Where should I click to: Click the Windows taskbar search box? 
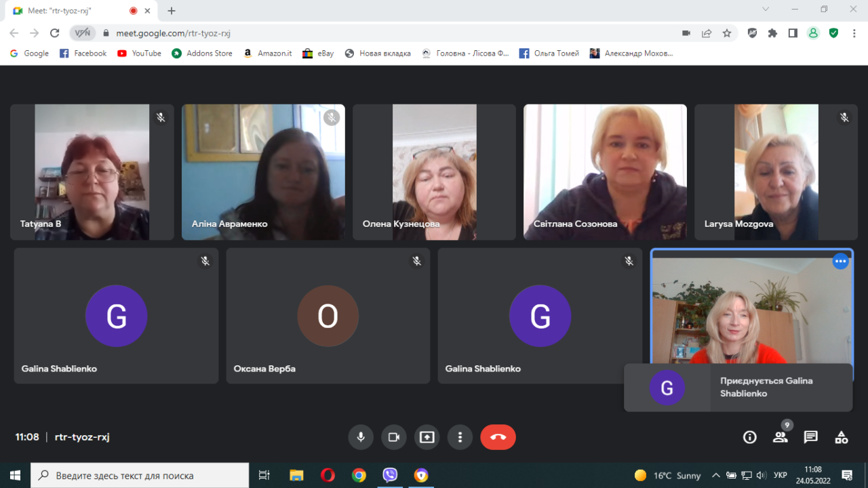coord(140,475)
